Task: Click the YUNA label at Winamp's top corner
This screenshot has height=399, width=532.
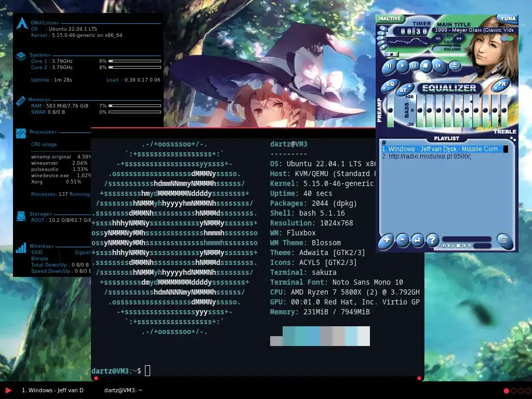Action: (508, 18)
